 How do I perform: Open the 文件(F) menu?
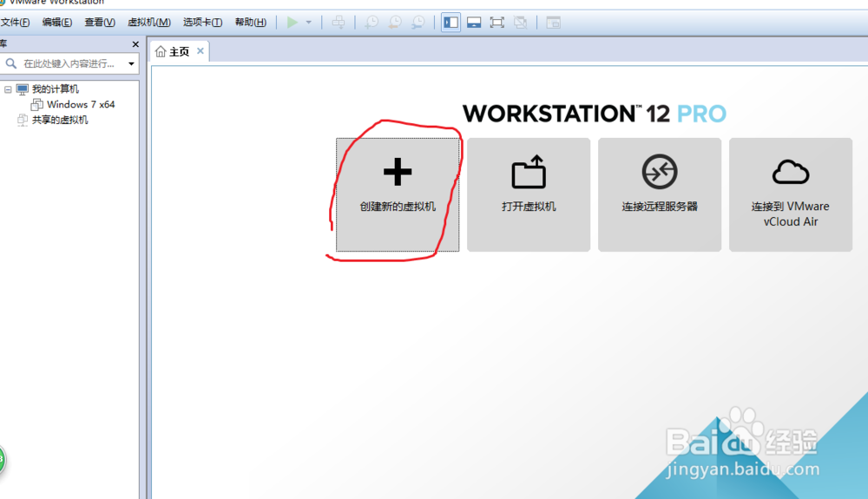click(15, 22)
